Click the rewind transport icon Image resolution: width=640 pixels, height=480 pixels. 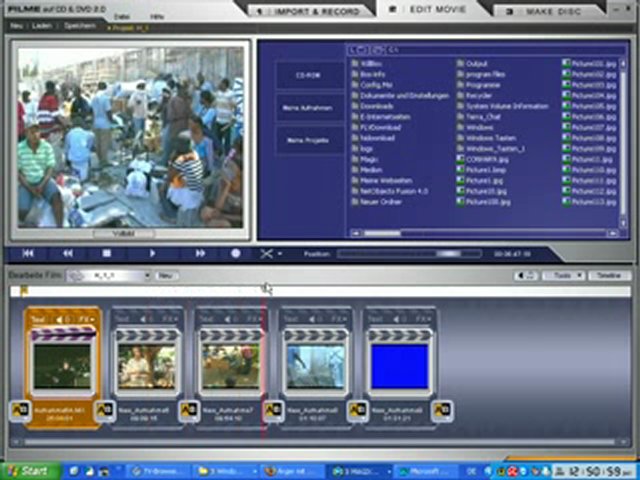click(68, 254)
